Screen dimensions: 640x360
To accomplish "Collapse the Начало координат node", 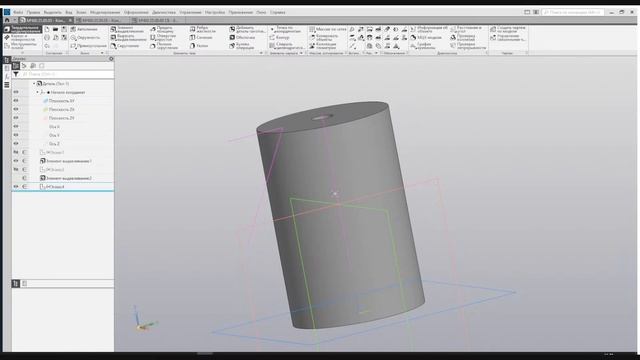I will click(x=38, y=92).
